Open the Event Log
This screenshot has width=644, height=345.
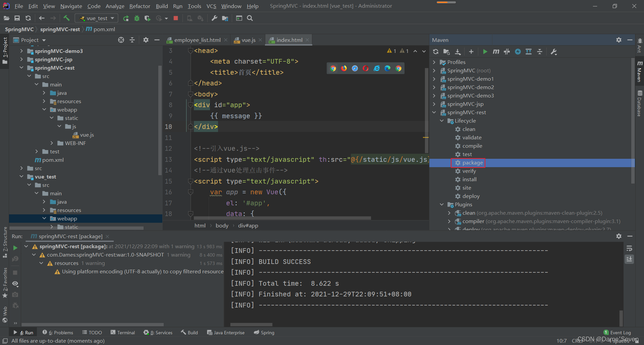(617, 333)
